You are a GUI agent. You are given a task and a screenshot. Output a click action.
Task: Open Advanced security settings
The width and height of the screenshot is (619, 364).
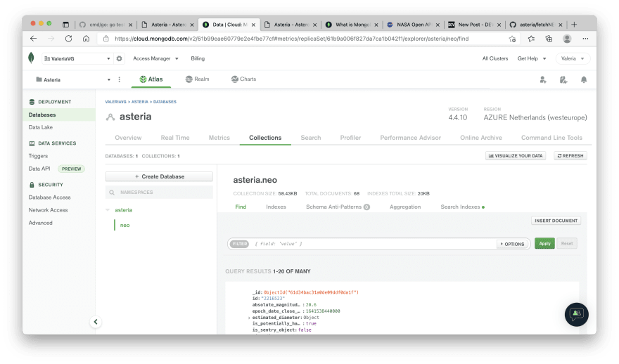pyautogui.click(x=40, y=223)
